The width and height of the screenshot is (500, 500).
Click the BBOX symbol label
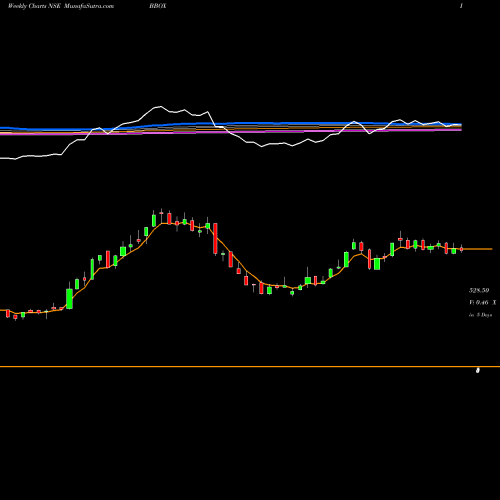158,6
